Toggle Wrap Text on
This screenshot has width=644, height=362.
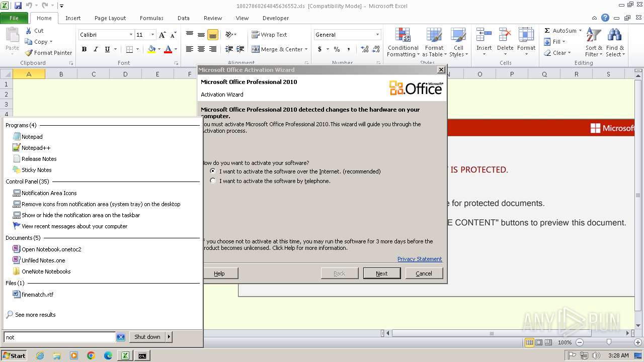[x=269, y=35]
